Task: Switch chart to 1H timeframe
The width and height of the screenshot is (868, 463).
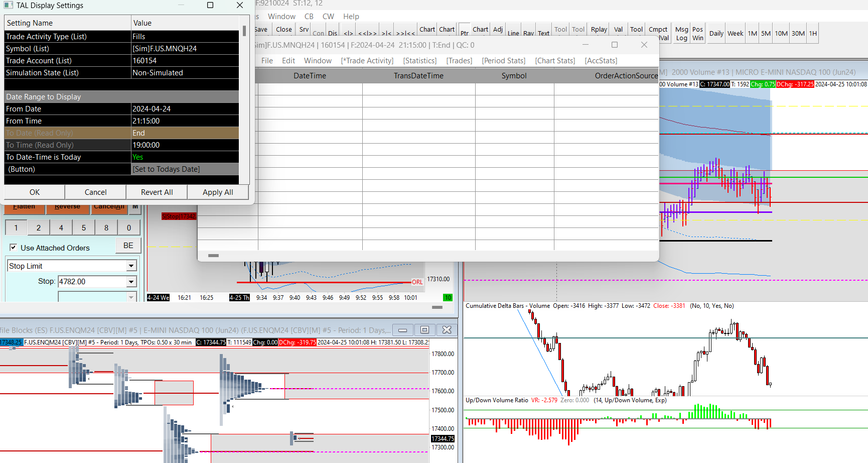Action: coord(813,34)
